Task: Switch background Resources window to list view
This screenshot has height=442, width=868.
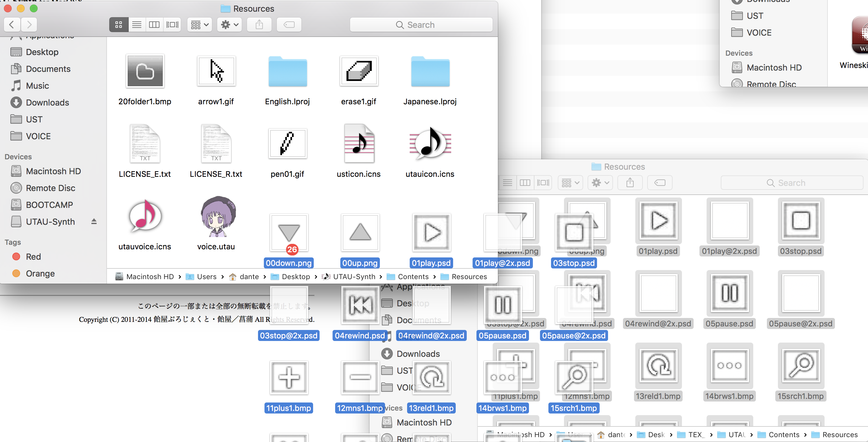Action: pos(508,183)
